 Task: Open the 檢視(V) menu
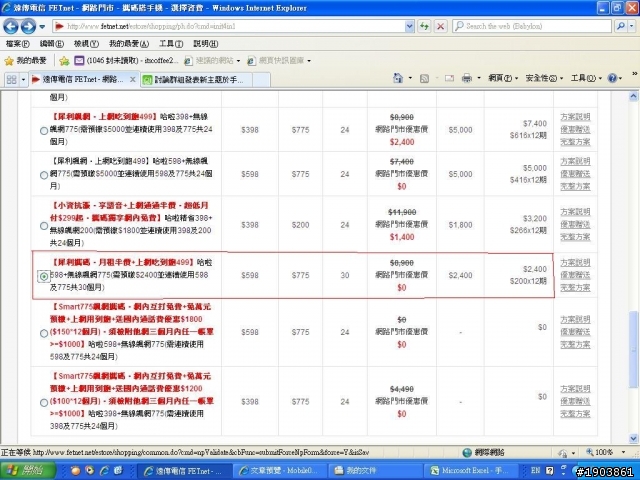click(x=86, y=44)
